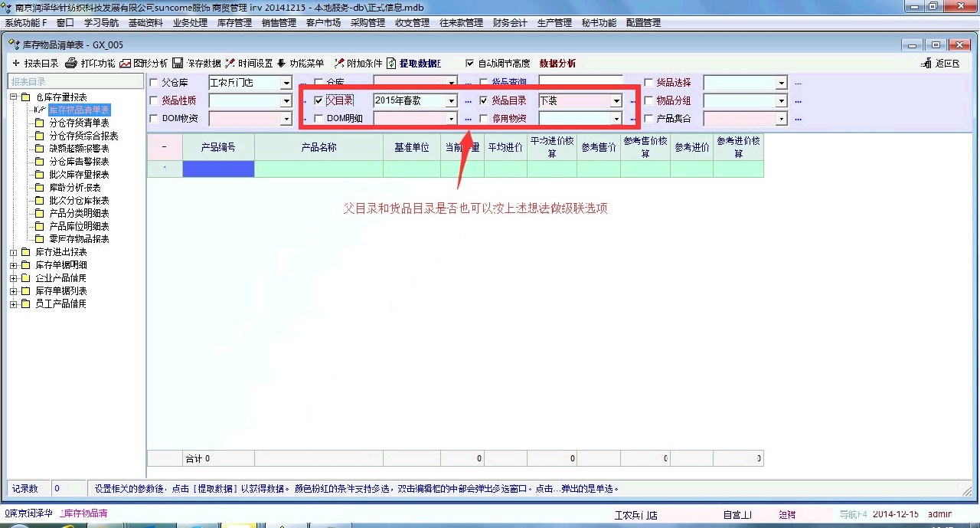Tick the 物品分组 checkbox
This screenshot has width=980, height=528.
click(648, 100)
